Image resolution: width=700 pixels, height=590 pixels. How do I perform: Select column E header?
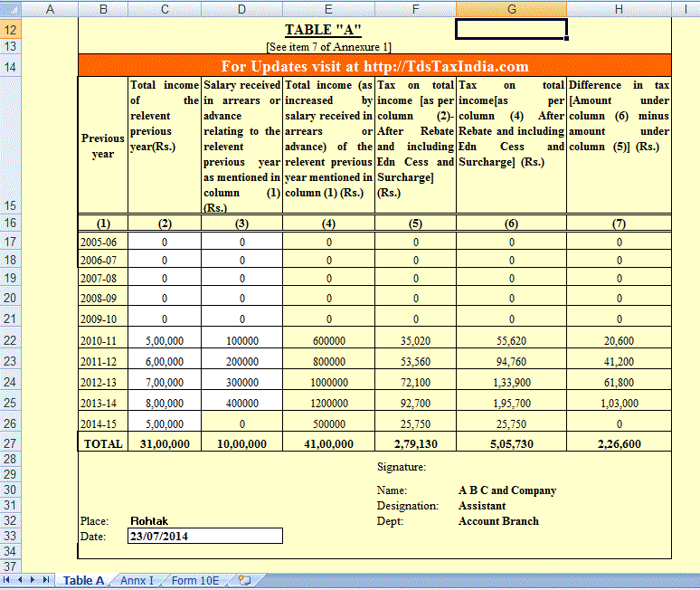(x=328, y=9)
